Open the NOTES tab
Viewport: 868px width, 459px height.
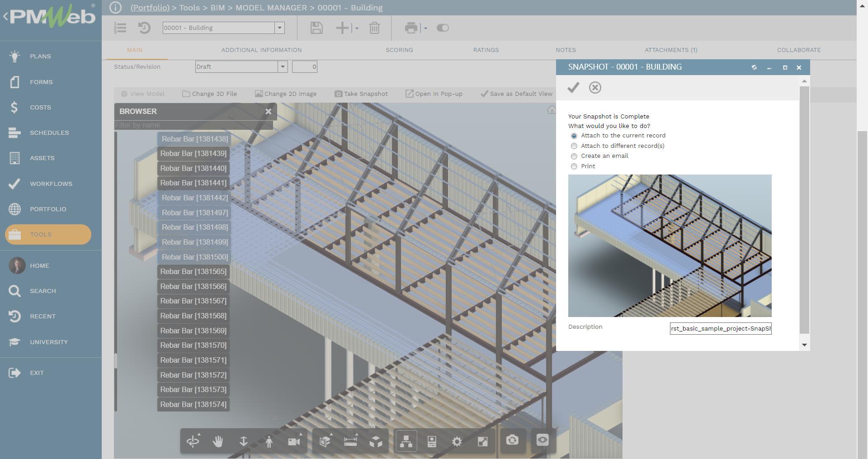pyautogui.click(x=566, y=50)
